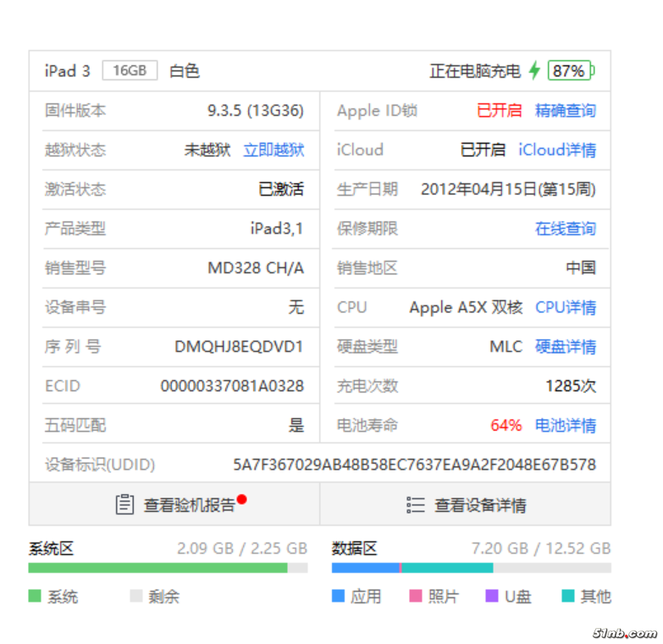The image size is (663, 644).
Task: Click the red notification dot on 查看验机报告
Action: pyautogui.click(x=242, y=499)
